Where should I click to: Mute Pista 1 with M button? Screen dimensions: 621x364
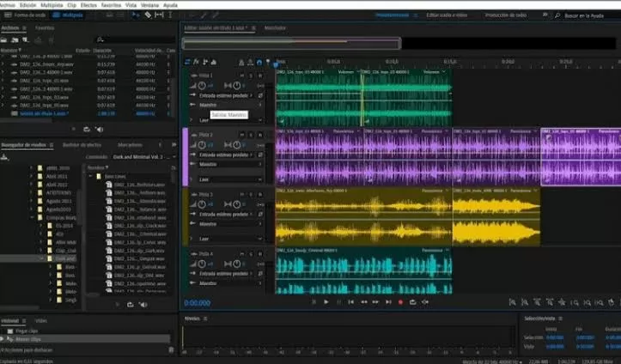[242, 76]
